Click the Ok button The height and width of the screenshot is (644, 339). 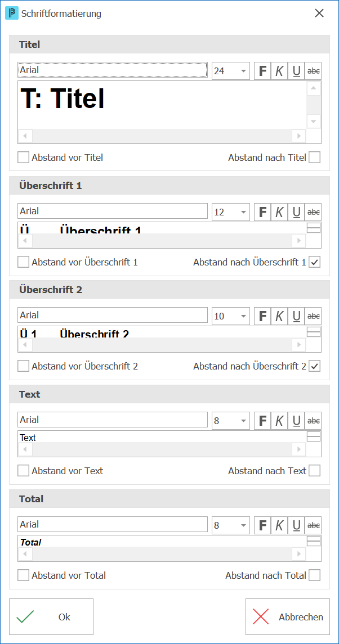pos(51,617)
